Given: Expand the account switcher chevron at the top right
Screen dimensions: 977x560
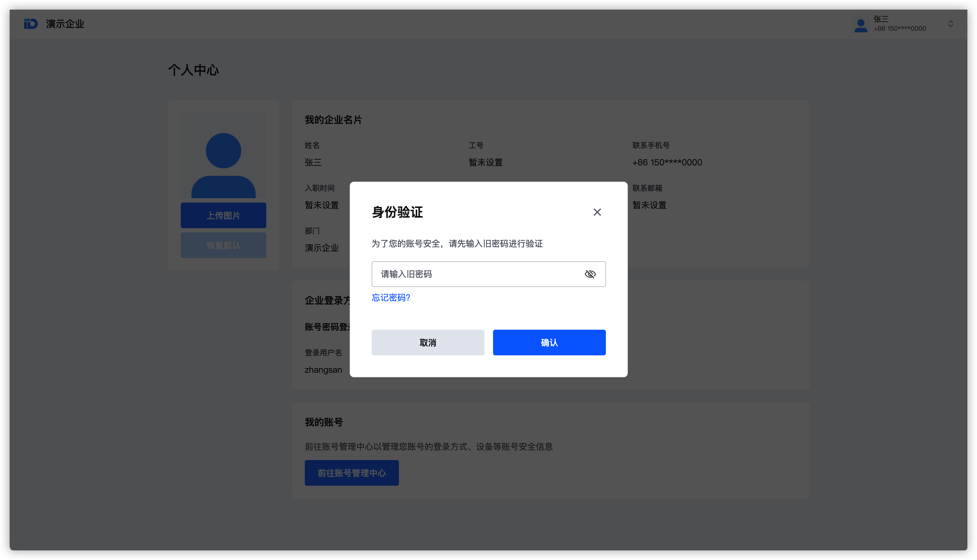Looking at the screenshot, I should 951,24.
